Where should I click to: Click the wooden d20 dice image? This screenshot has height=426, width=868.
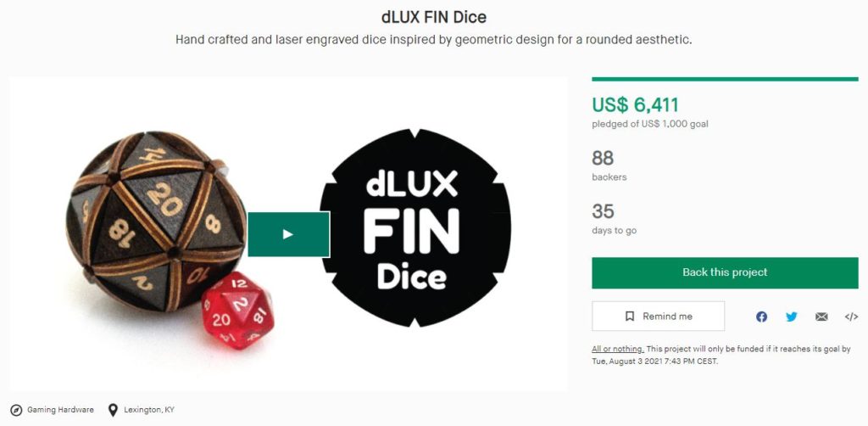click(x=157, y=221)
